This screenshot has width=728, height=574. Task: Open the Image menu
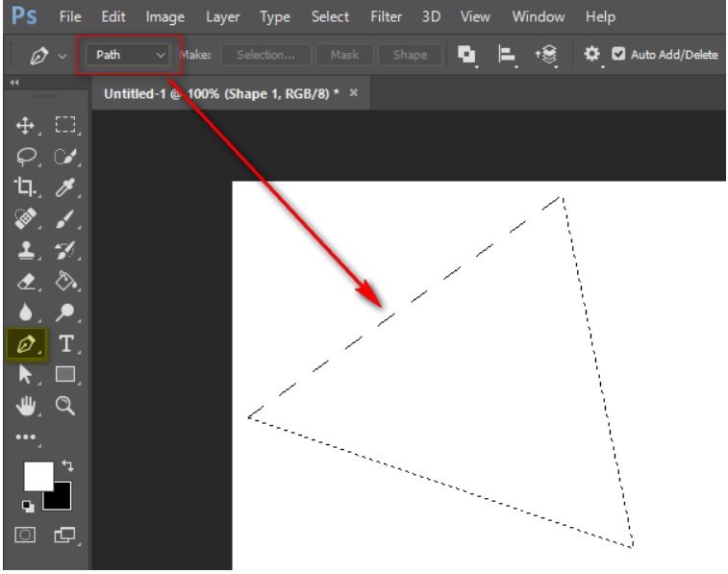[x=164, y=17]
